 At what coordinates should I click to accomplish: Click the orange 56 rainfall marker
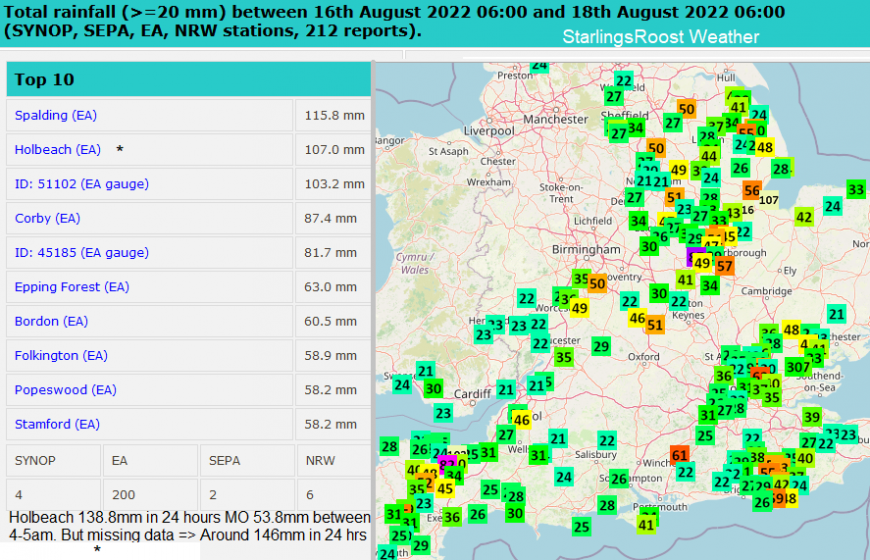click(x=752, y=190)
